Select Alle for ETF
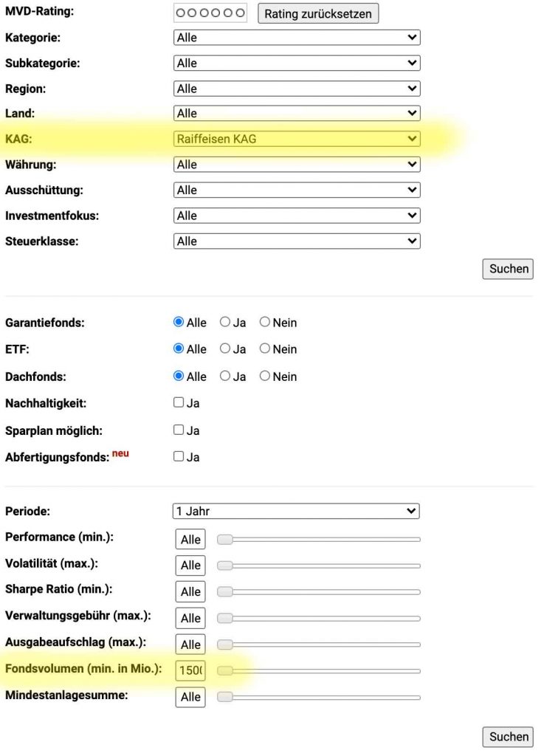Viewport: 544px width, 756px height. tap(179, 348)
